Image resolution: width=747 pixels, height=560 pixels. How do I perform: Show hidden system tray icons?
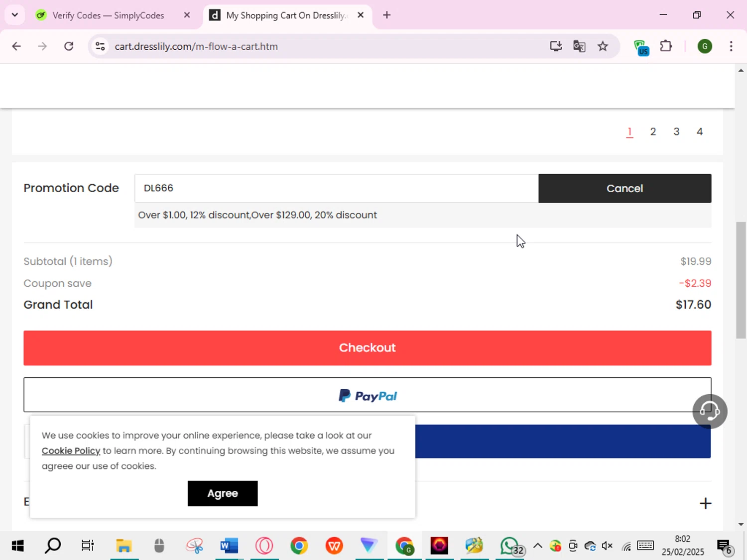coord(538,546)
